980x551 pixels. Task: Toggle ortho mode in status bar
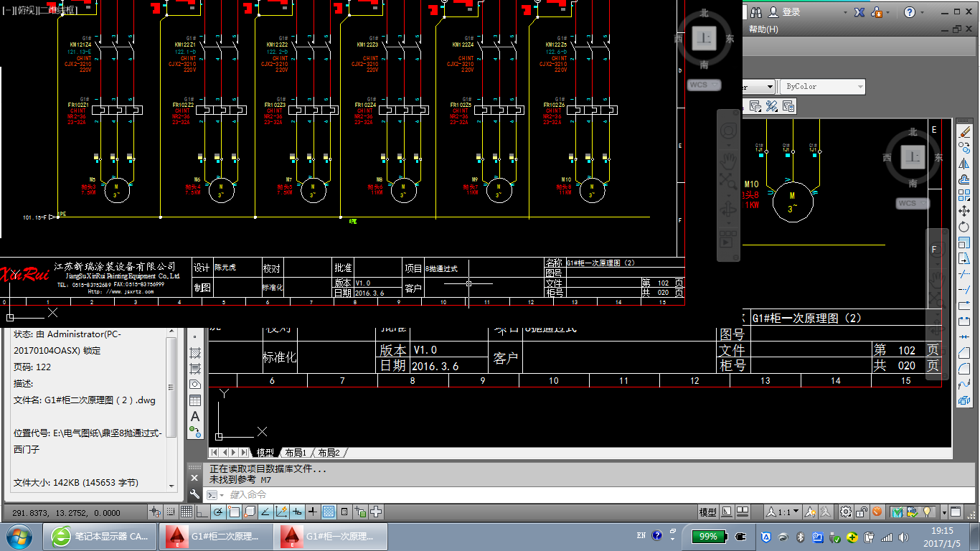click(202, 512)
